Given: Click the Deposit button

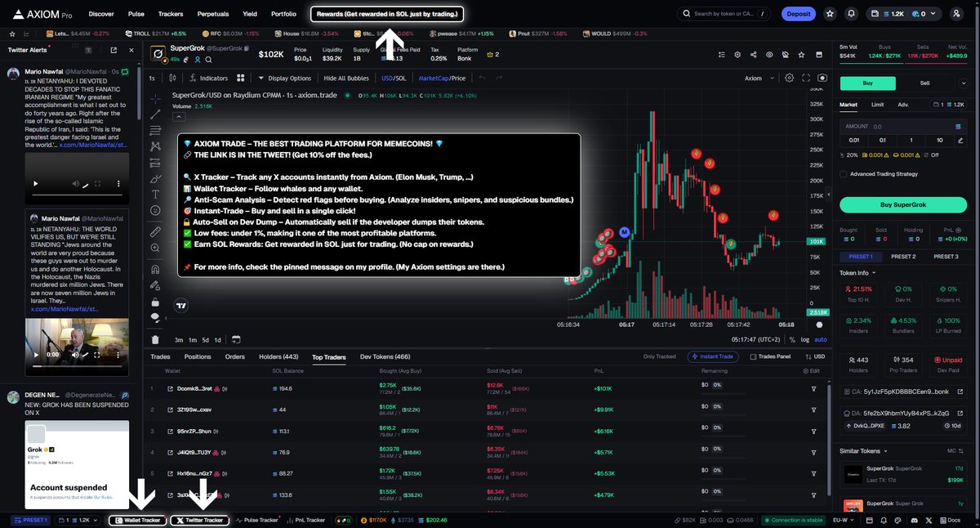Looking at the screenshot, I should pos(798,14).
